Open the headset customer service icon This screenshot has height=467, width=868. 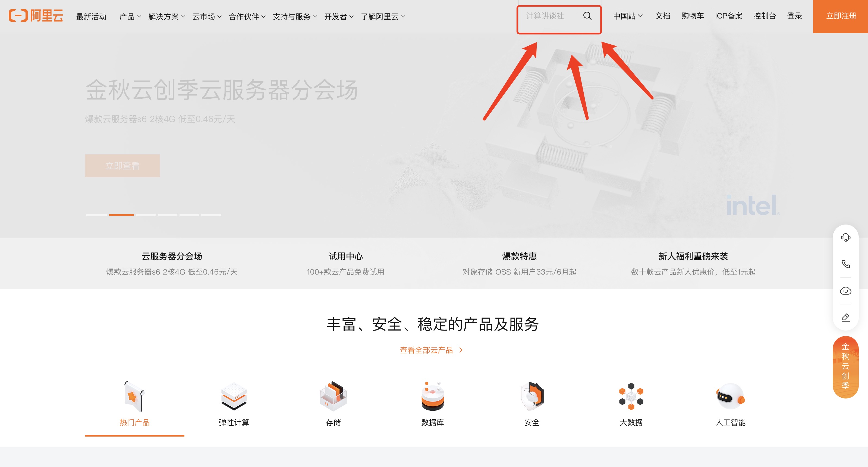click(x=845, y=237)
